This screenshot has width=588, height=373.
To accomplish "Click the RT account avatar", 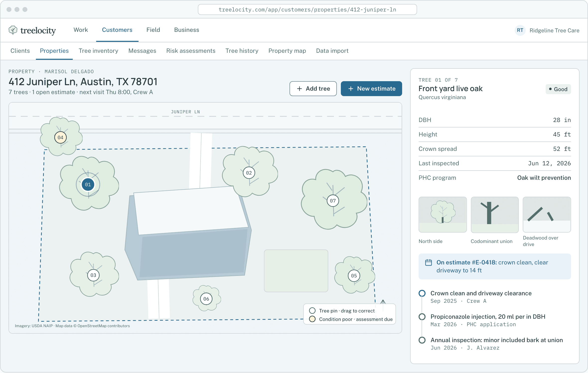I will click(520, 30).
